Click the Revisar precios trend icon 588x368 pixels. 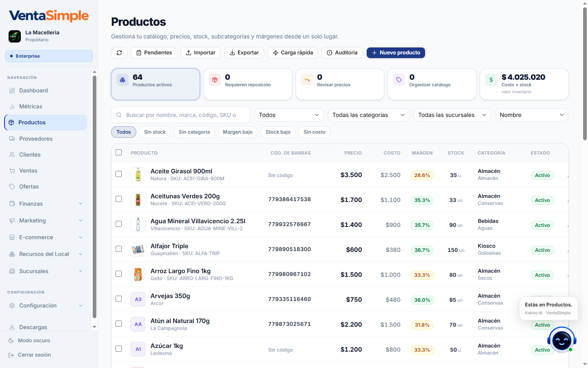(x=307, y=80)
